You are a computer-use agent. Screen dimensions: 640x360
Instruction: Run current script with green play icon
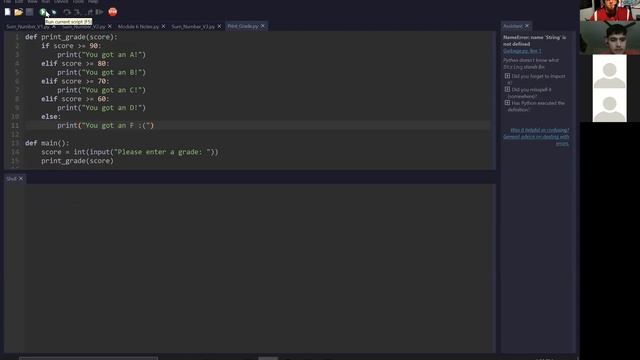tap(42, 12)
